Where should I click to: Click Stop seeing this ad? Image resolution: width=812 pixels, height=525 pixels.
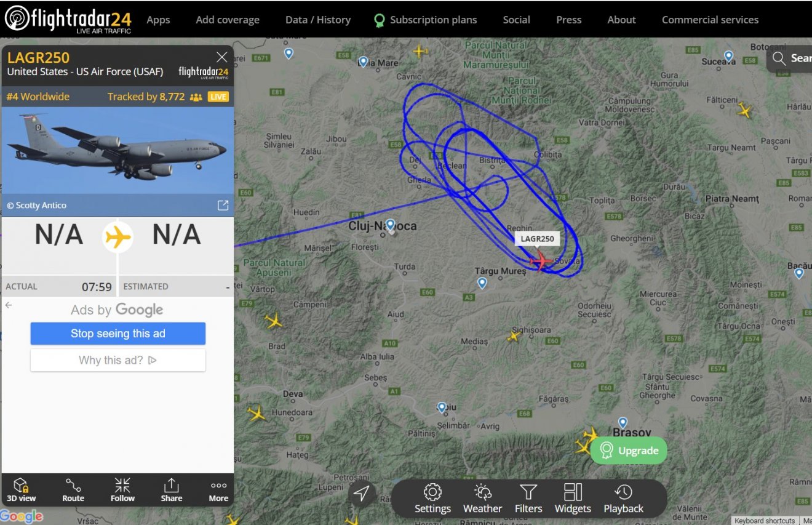(x=118, y=334)
